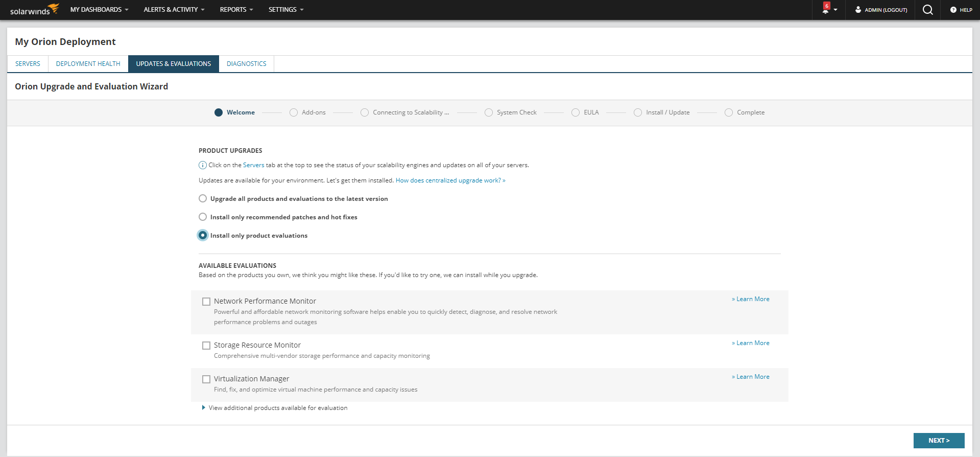980x457 pixels.
Task: Click the My Orion Deployment heading
Action: pyautogui.click(x=65, y=42)
